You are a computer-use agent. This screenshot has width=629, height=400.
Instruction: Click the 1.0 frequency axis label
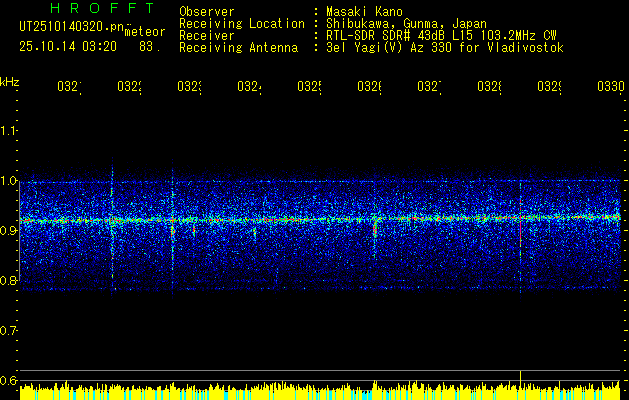8,181
